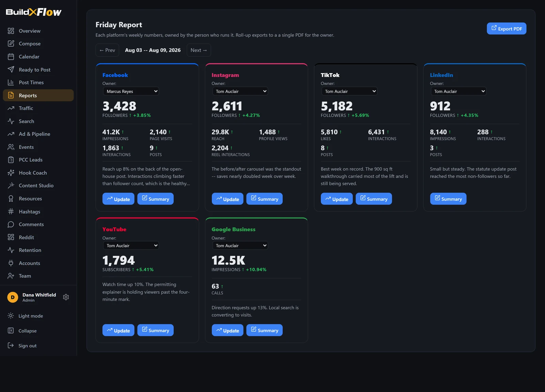Click the Instagram 2,611 followers count
545x392 pixels.
coord(227,106)
